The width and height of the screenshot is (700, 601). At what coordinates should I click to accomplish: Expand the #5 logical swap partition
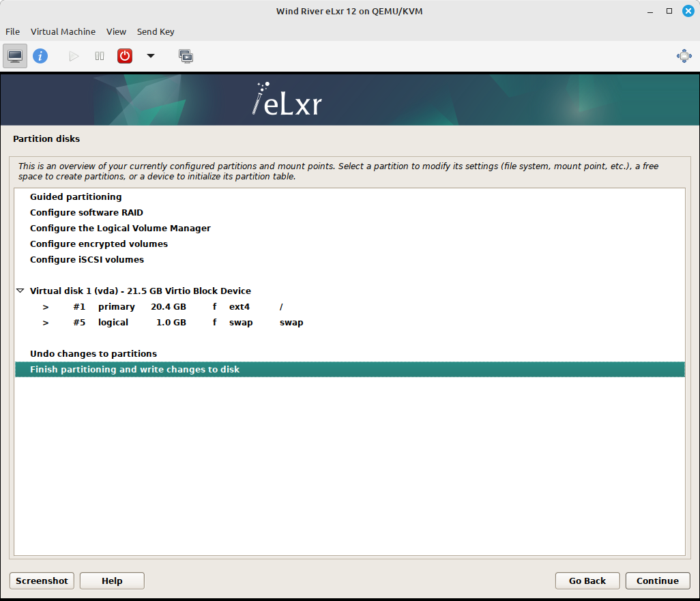(46, 322)
